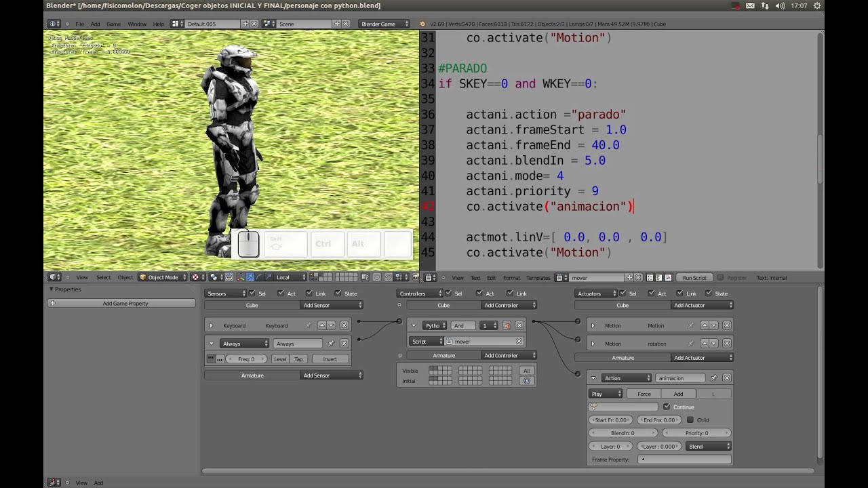Screen dimensions: 868x488
Task: Click Add Game Property button
Action: (121, 303)
